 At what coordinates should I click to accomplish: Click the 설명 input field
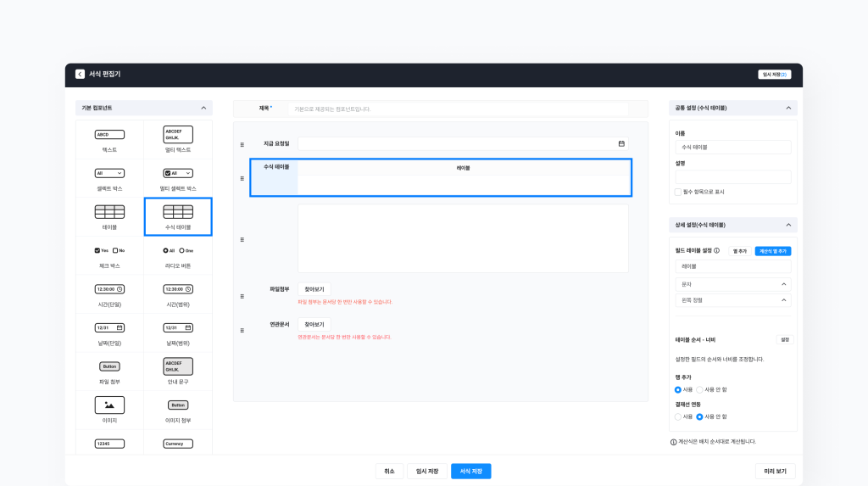[x=732, y=177]
